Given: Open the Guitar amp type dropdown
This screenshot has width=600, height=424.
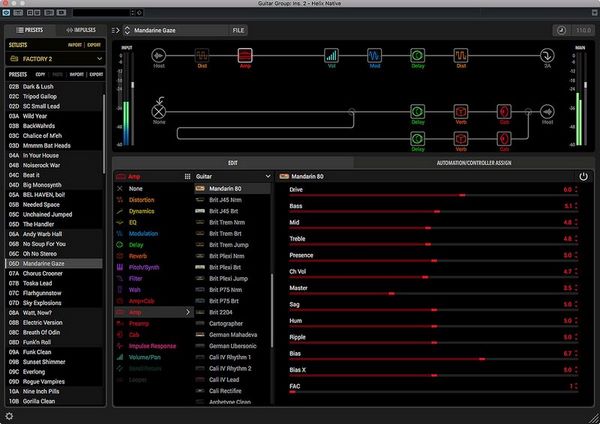Looking at the screenshot, I should pyautogui.click(x=233, y=176).
